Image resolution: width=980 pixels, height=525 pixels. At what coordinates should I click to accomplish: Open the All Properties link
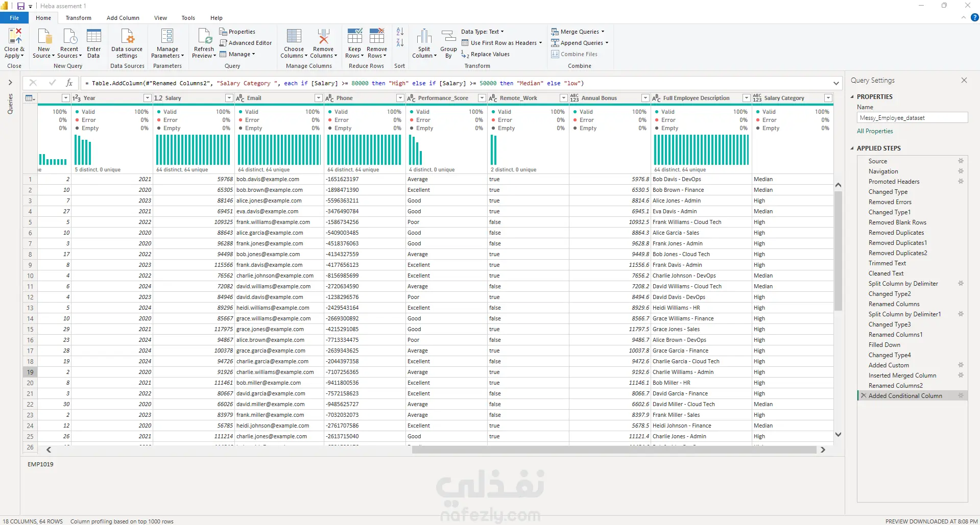tap(875, 131)
